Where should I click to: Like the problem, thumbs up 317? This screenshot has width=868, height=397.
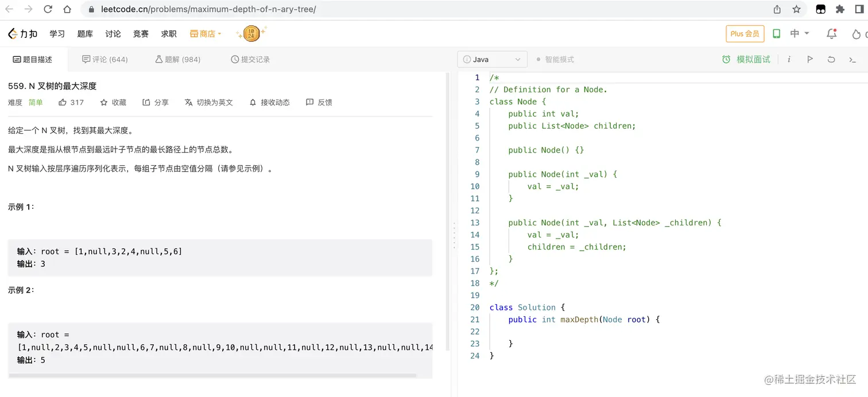71,103
